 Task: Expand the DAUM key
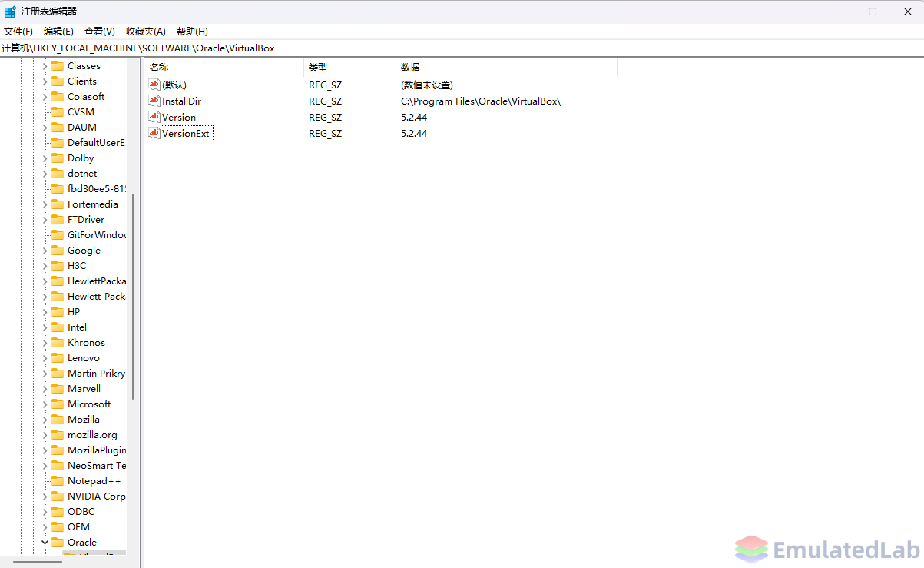45,128
